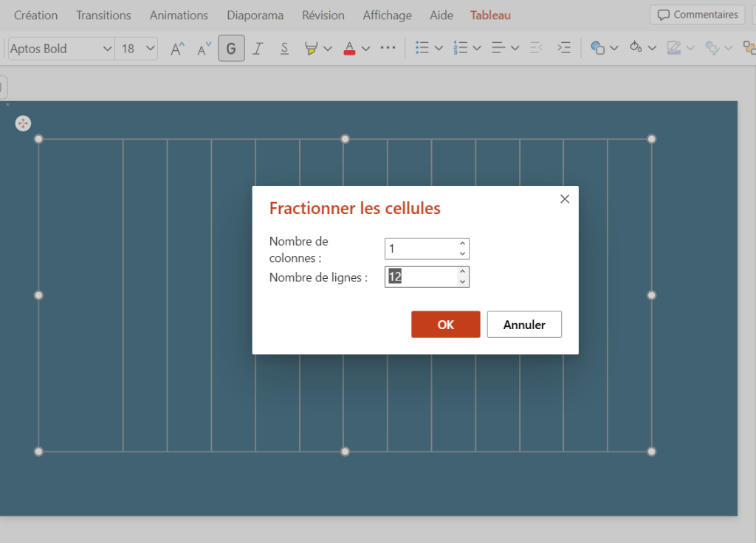This screenshot has height=543, width=756.
Task: Increase font size with the larger A icon
Action: coord(177,49)
